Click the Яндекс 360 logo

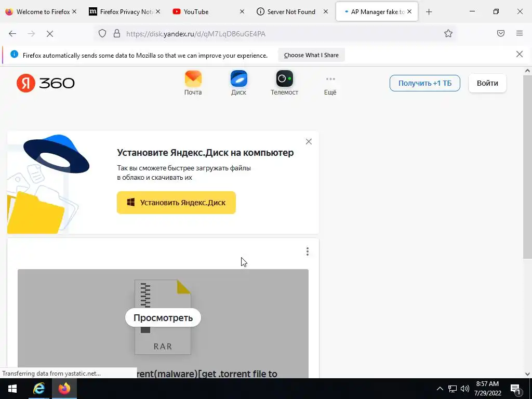[x=46, y=83]
